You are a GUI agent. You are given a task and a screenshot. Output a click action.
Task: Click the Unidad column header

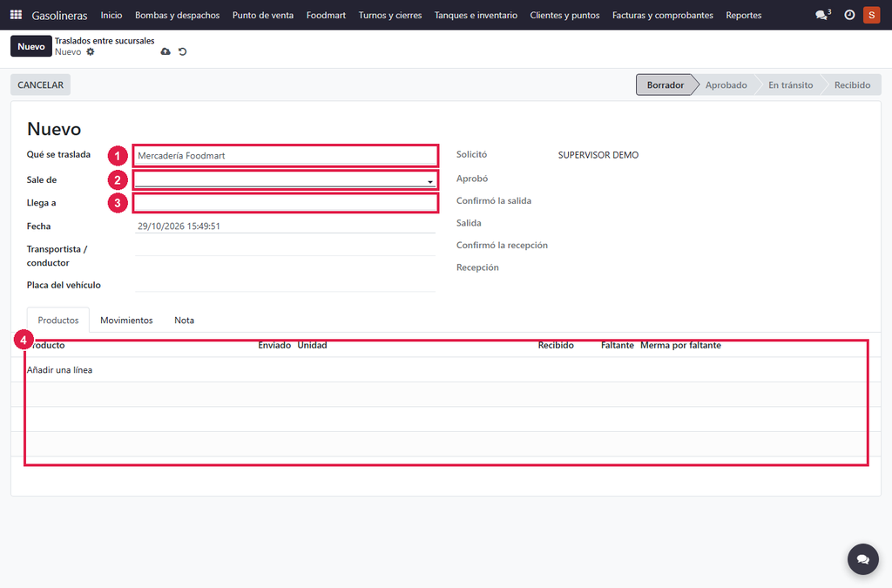click(x=313, y=345)
